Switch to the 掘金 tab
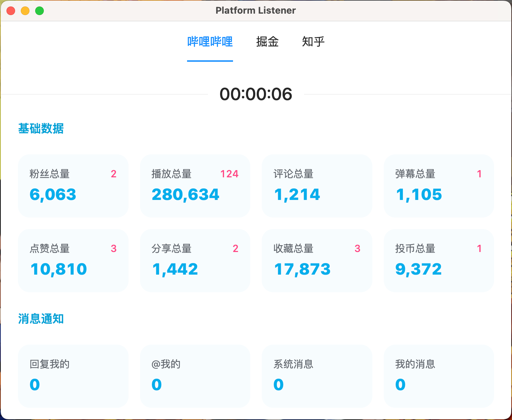 tap(267, 42)
